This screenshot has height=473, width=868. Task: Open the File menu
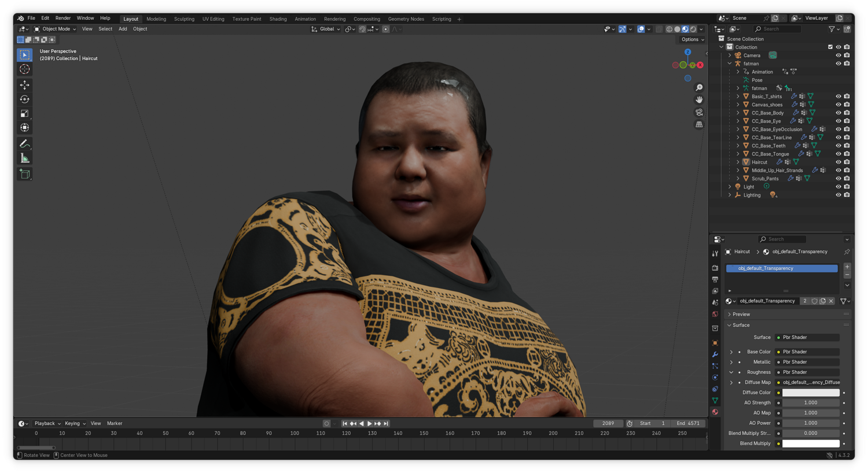click(31, 19)
